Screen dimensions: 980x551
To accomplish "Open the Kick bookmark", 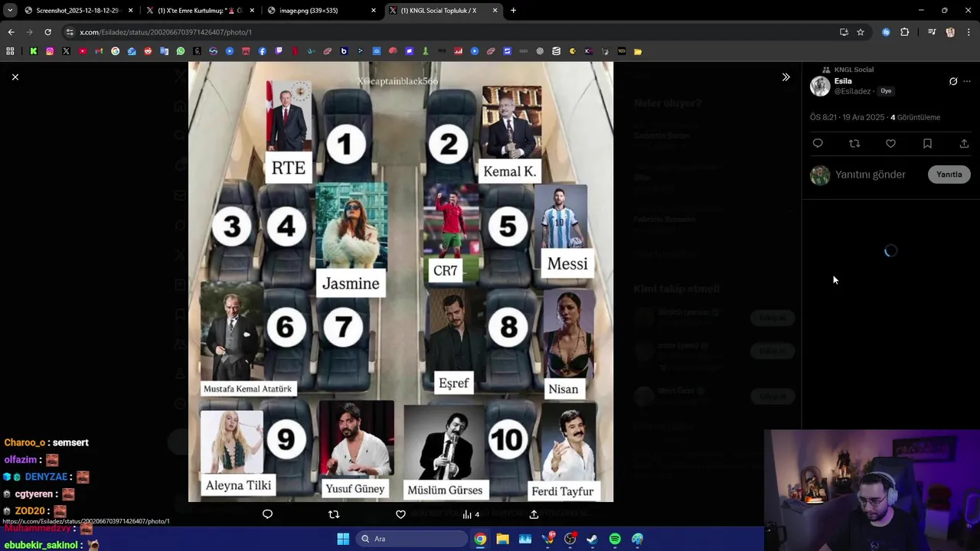I will 34,51.
